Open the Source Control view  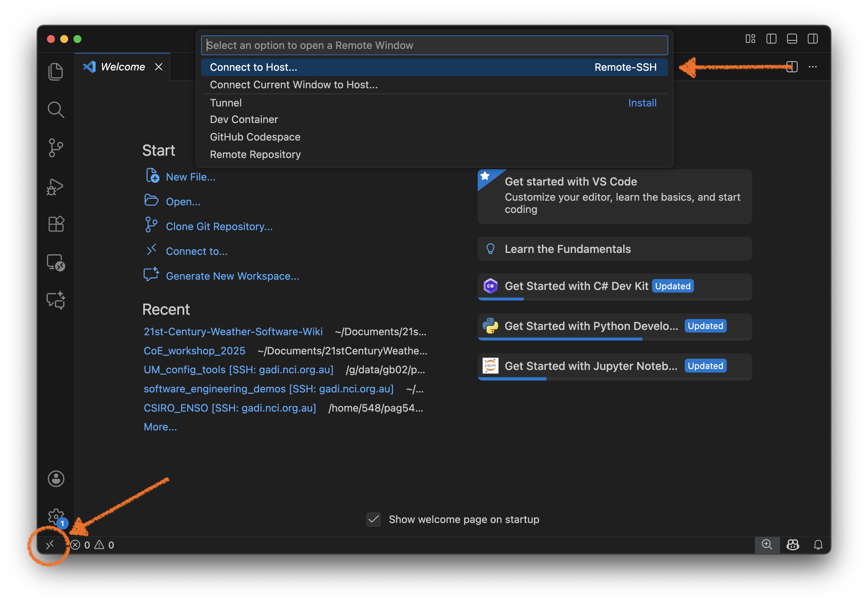(x=56, y=148)
